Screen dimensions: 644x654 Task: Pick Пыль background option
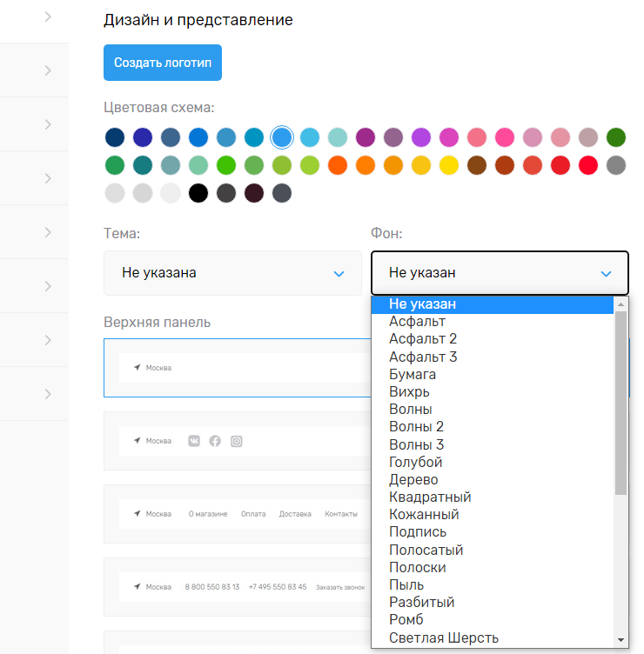[492, 585]
